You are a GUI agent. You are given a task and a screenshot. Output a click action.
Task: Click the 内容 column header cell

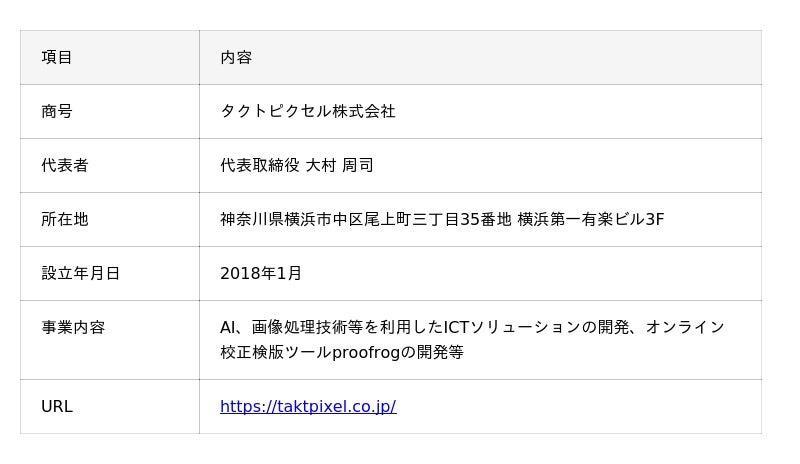click(x=236, y=58)
